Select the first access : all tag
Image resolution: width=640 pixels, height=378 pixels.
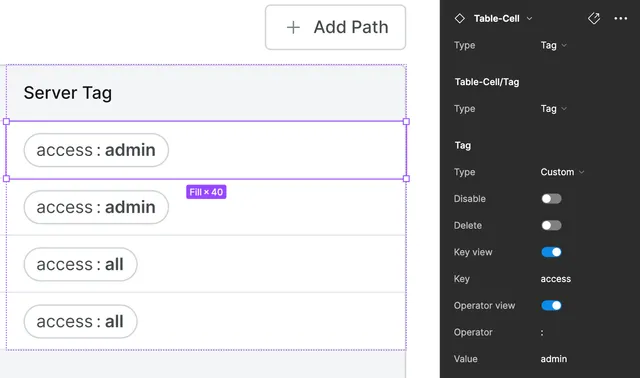[80, 265]
